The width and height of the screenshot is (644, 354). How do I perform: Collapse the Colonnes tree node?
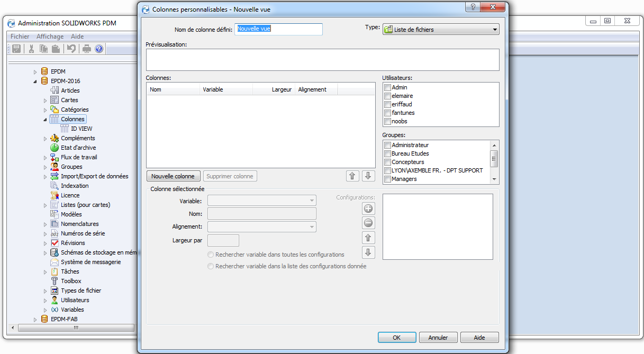pyautogui.click(x=45, y=120)
